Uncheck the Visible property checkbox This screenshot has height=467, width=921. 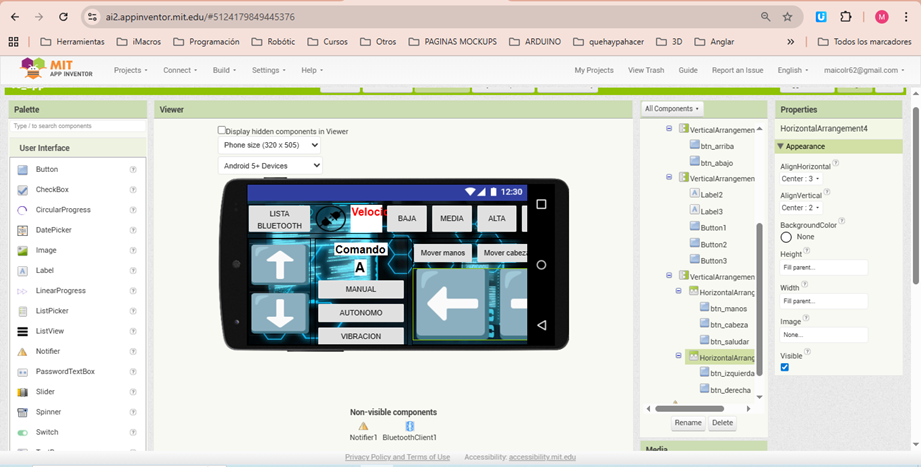click(x=785, y=367)
